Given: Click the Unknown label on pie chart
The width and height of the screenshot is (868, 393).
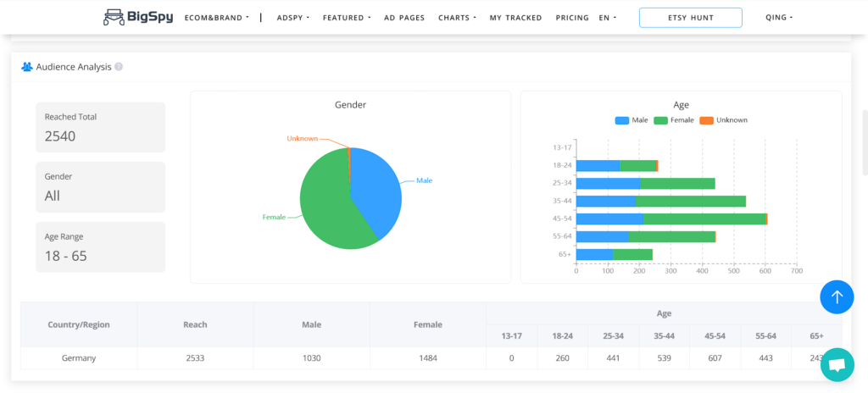Looking at the screenshot, I should click(x=303, y=138).
